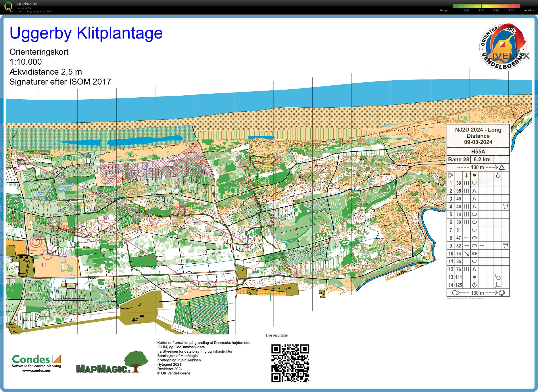Click the © OK Vendelboerne copyright line
This screenshot has width=538, height=392.
[174, 373]
